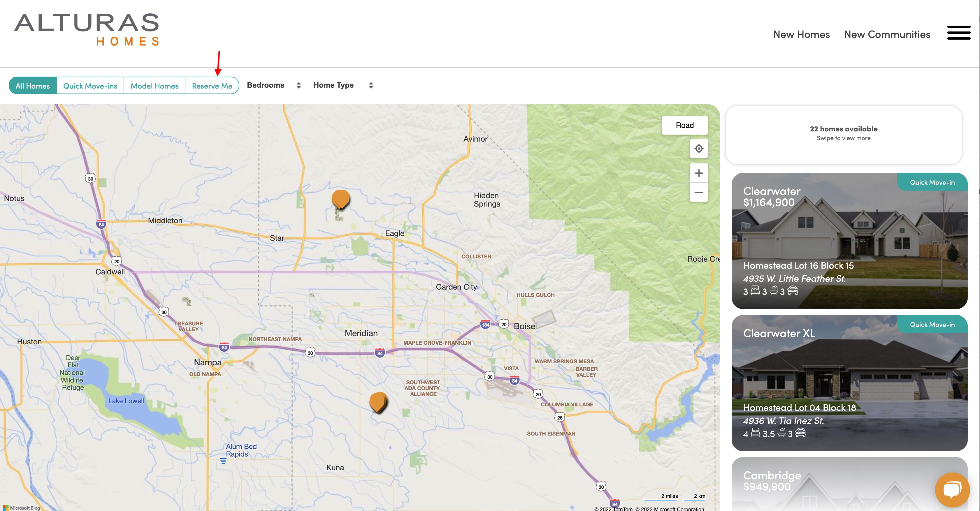The width and height of the screenshot is (980, 511).
Task: Click the orange map pin north of Kuna
Action: click(x=379, y=402)
